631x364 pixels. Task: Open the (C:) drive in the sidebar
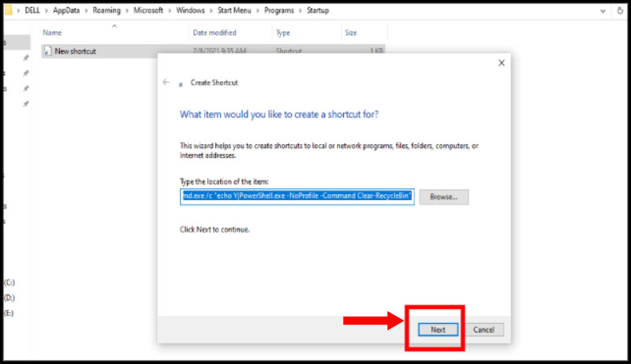click(9, 282)
